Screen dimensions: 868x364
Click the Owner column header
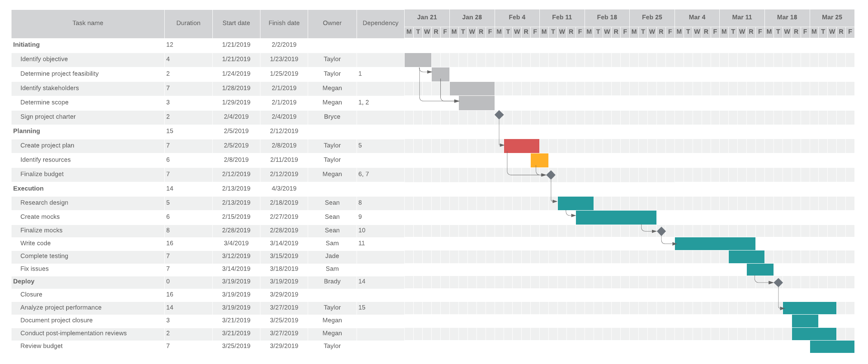332,23
